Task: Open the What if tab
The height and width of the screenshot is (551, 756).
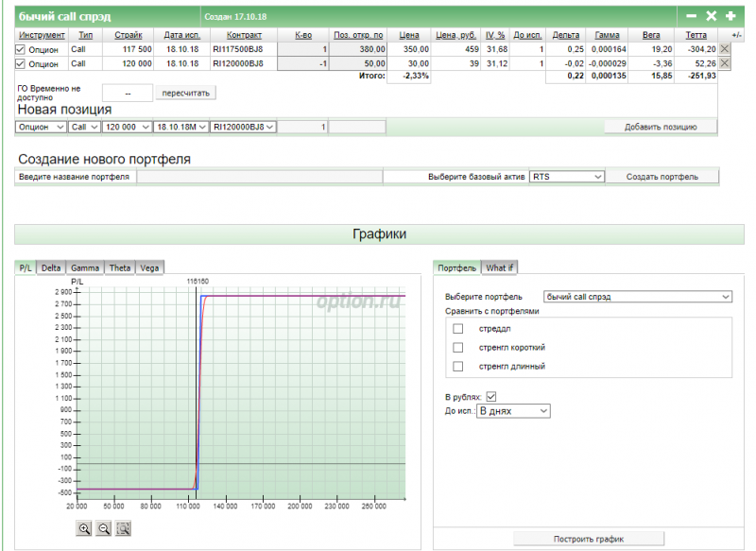Action: coord(500,268)
